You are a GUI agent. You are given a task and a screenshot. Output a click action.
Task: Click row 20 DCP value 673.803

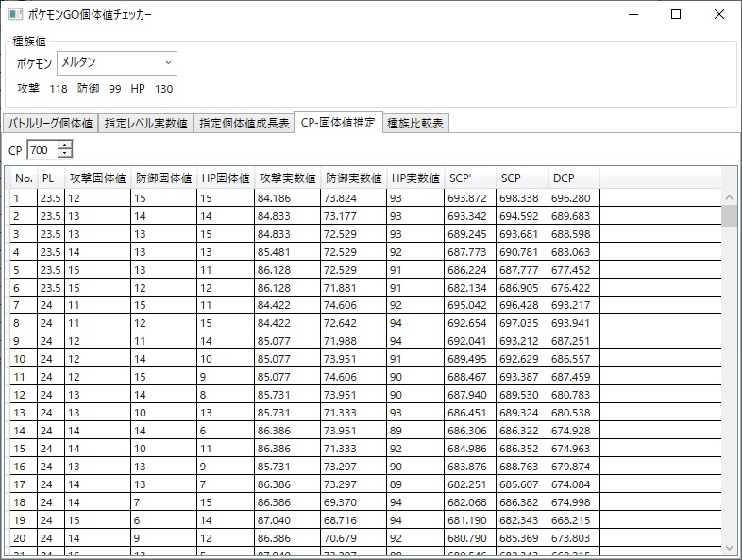click(x=574, y=539)
